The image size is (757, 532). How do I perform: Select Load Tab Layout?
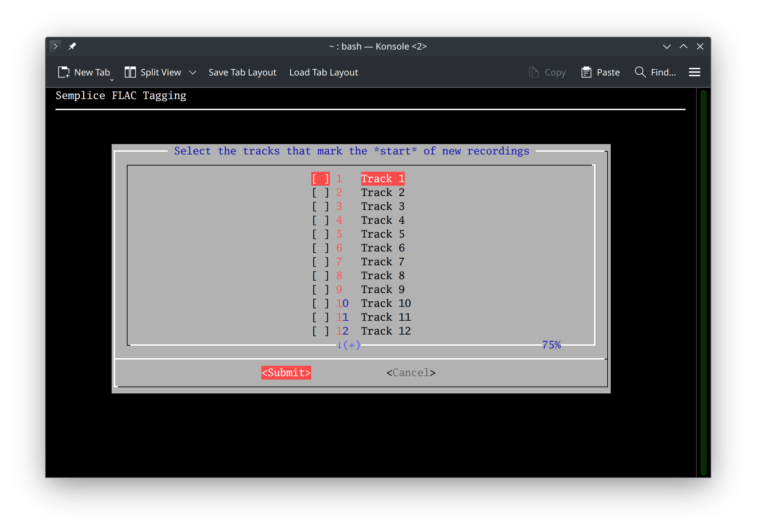323,72
